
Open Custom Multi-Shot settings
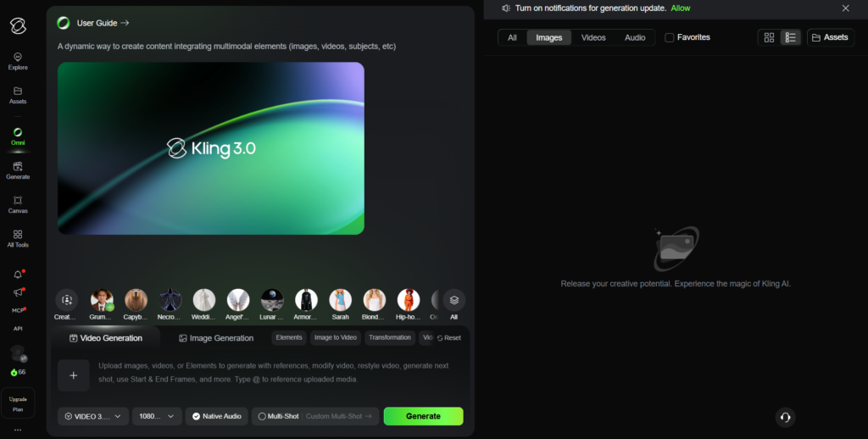(339, 416)
